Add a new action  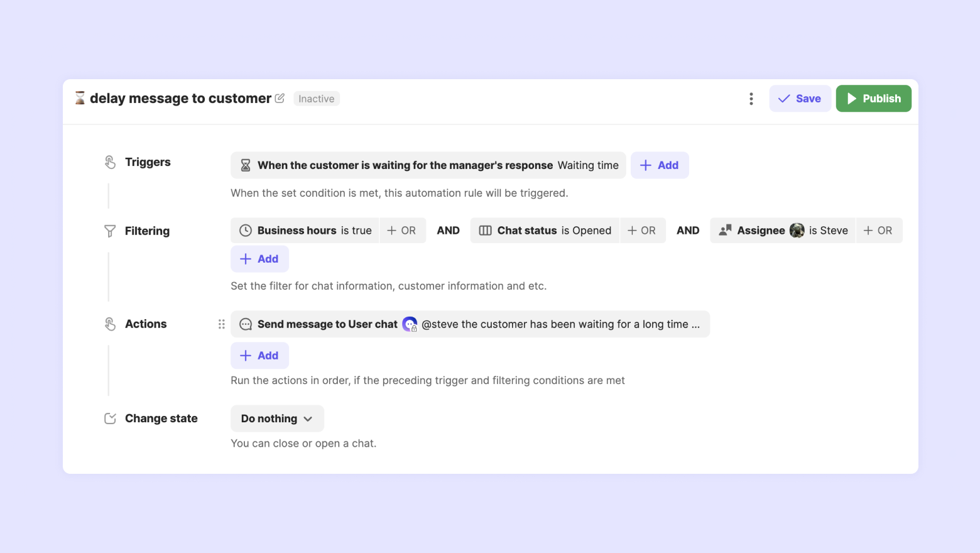259,356
